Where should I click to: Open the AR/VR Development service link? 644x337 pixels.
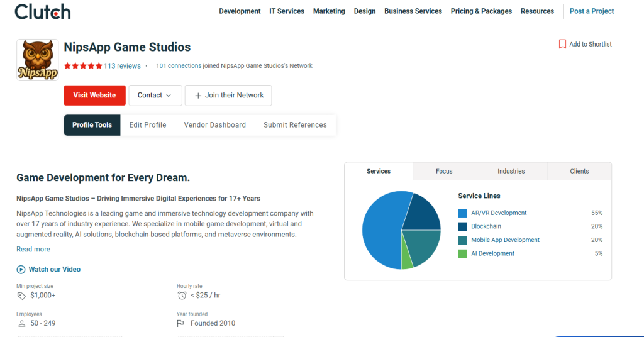[499, 213]
